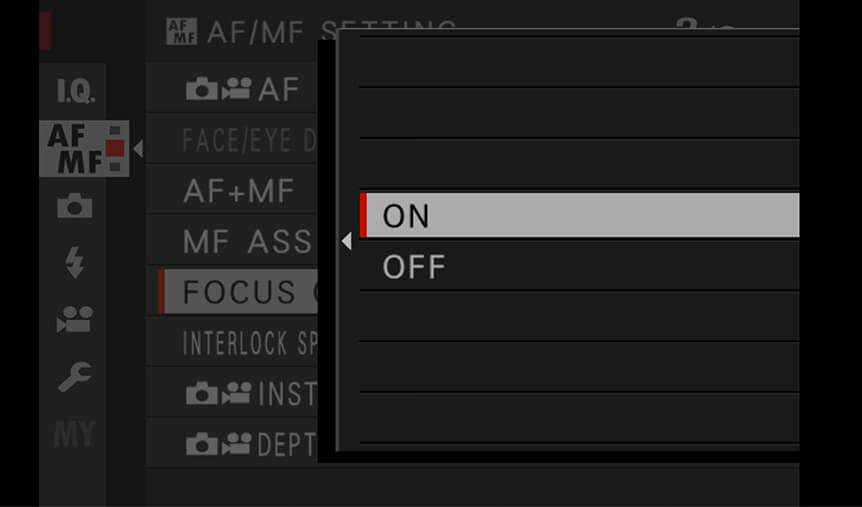This screenshot has width=862, height=507.
Task: Open the MY menu tab
Action: click(75, 434)
